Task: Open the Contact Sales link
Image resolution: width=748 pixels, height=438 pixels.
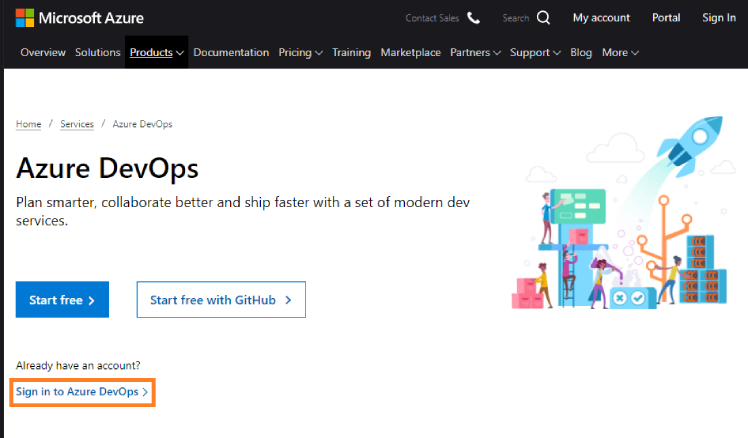Action: click(432, 18)
